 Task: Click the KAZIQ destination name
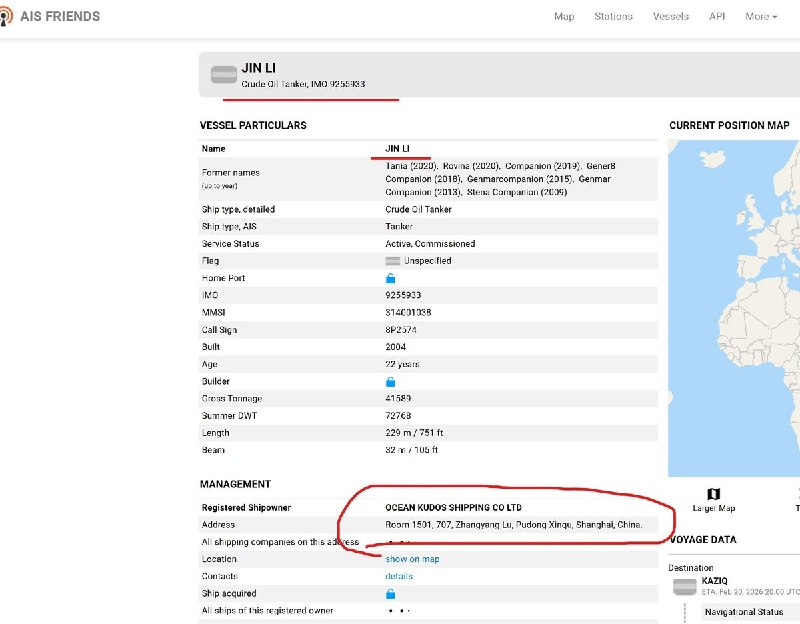point(714,581)
